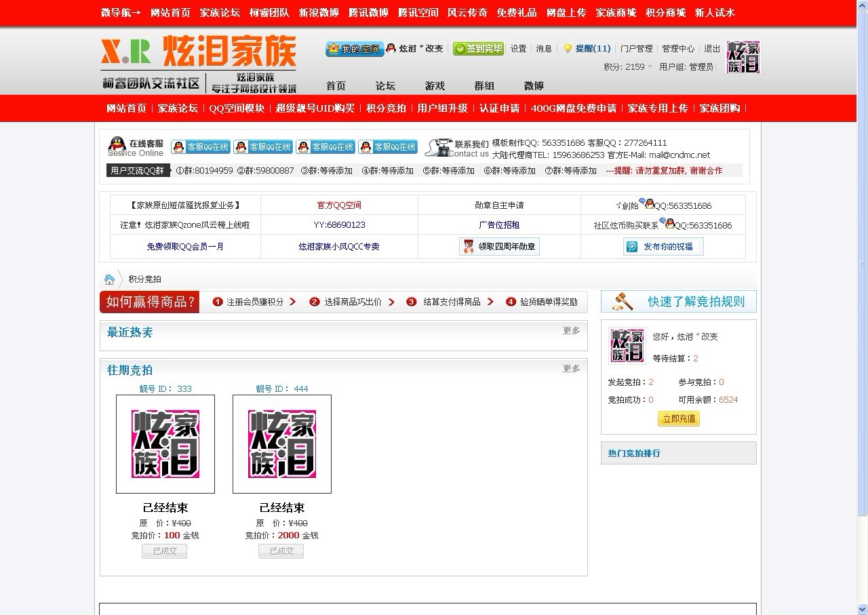868x615 pixels.
Task: Click 更多 in 往期竞拍 section
Action: click(572, 369)
